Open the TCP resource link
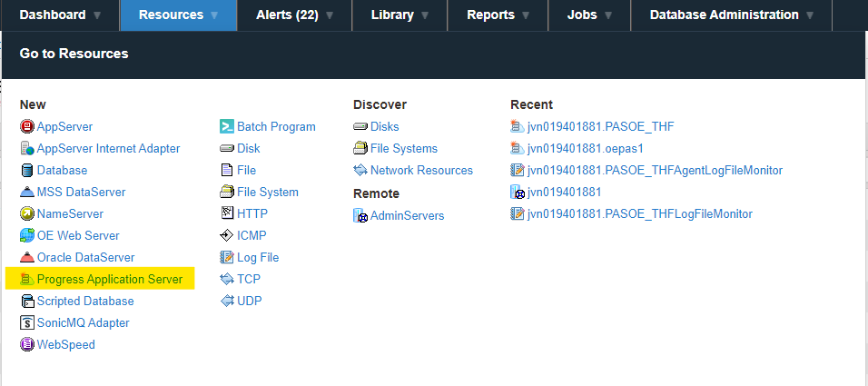 (x=249, y=279)
